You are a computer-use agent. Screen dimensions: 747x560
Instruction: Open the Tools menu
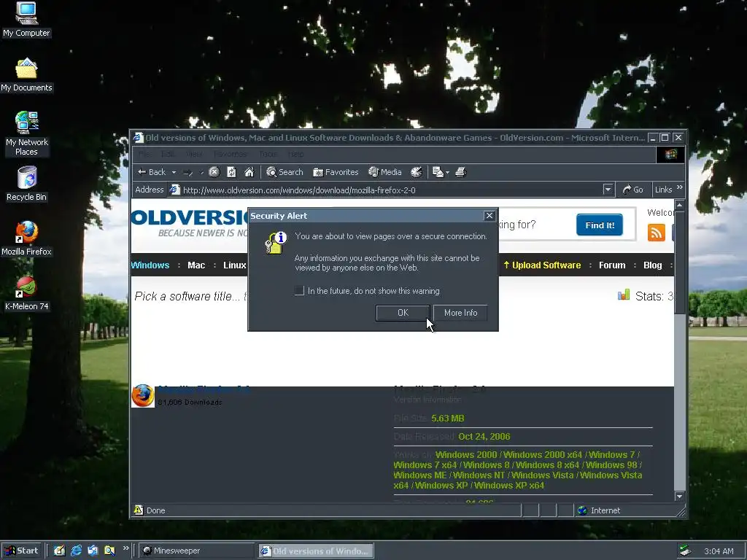coord(268,155)
